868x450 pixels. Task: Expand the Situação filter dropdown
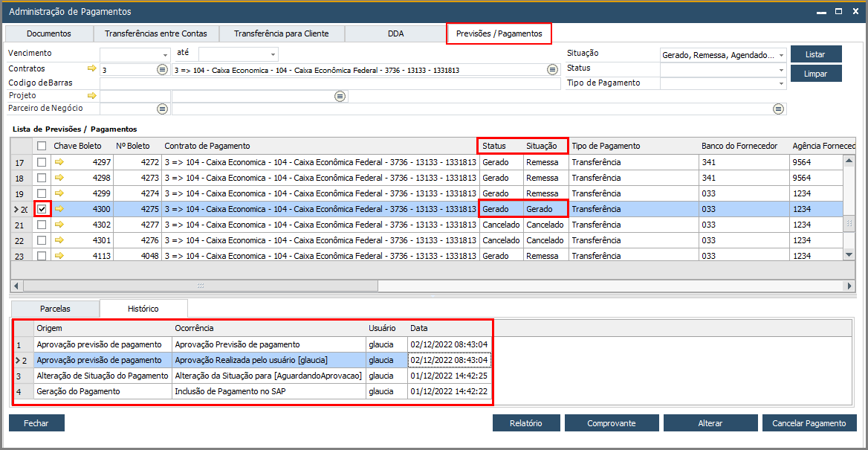pos(781,55)
